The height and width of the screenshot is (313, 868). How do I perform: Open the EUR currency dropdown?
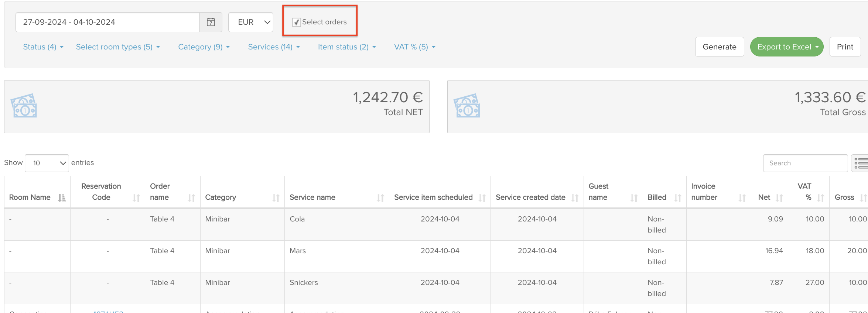pos(251,22)
